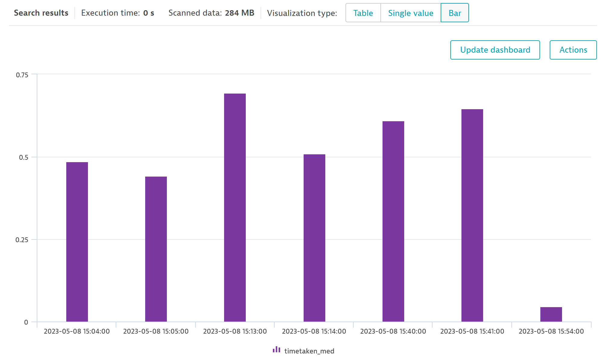The image size is (603, 364).
Task: Click the bar for 15:40:00
Action: point(393,221)
